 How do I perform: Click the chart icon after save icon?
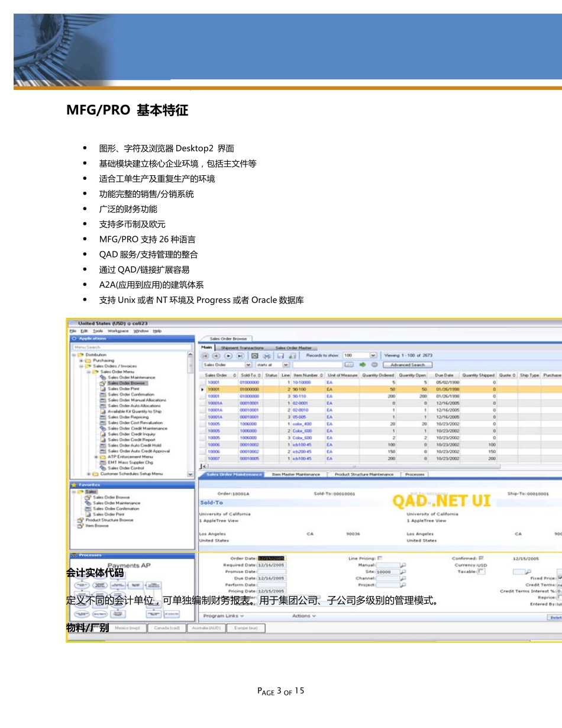(292, 356)
